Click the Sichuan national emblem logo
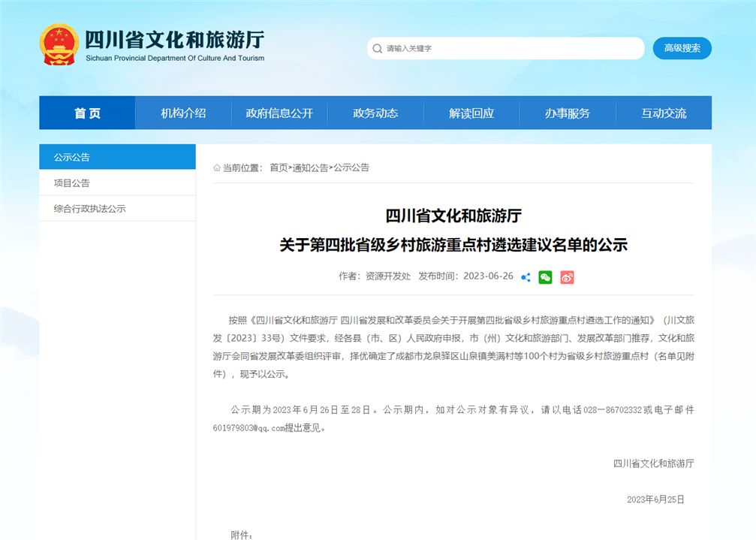756x540 pixels. tap(59, 44)
